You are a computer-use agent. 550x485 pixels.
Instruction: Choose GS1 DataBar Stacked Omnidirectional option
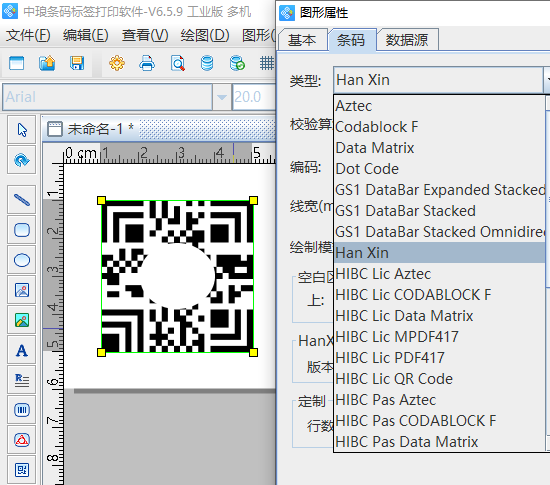[439, 232]
